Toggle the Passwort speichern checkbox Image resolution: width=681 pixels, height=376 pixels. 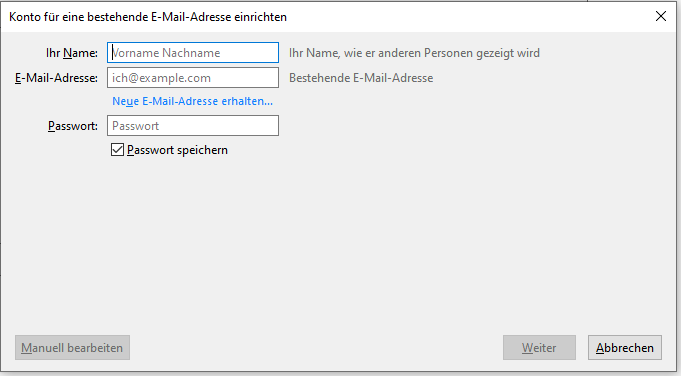tap(117, 150)
